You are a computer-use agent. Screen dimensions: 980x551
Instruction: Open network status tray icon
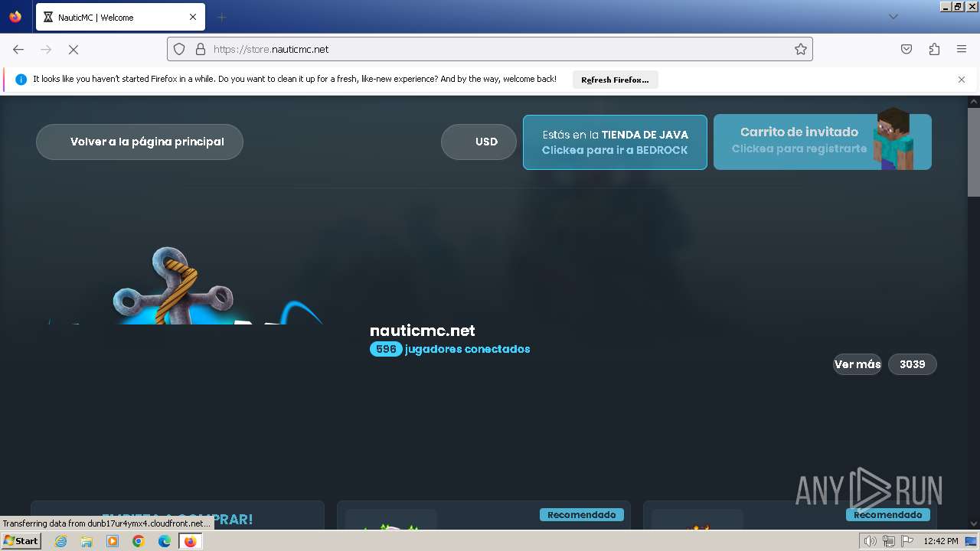tap(888, 541)
